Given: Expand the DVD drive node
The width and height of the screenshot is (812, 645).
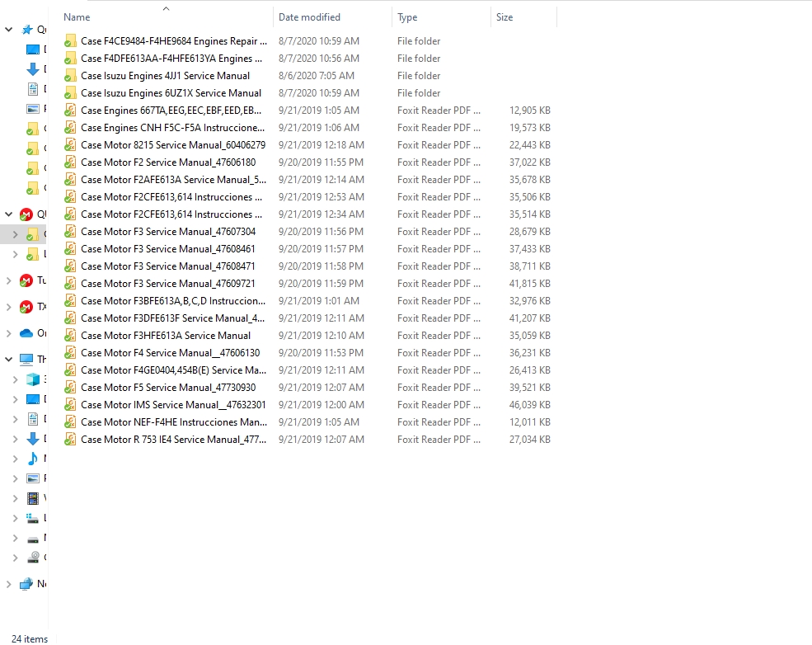Looking at the screenshot, I should (15, 558).
